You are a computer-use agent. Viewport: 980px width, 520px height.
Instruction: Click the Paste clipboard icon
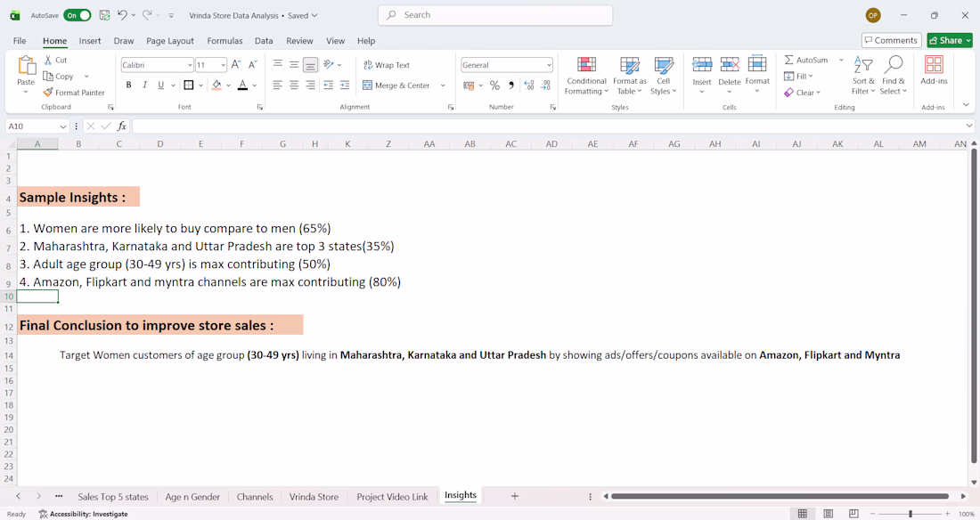26,65
